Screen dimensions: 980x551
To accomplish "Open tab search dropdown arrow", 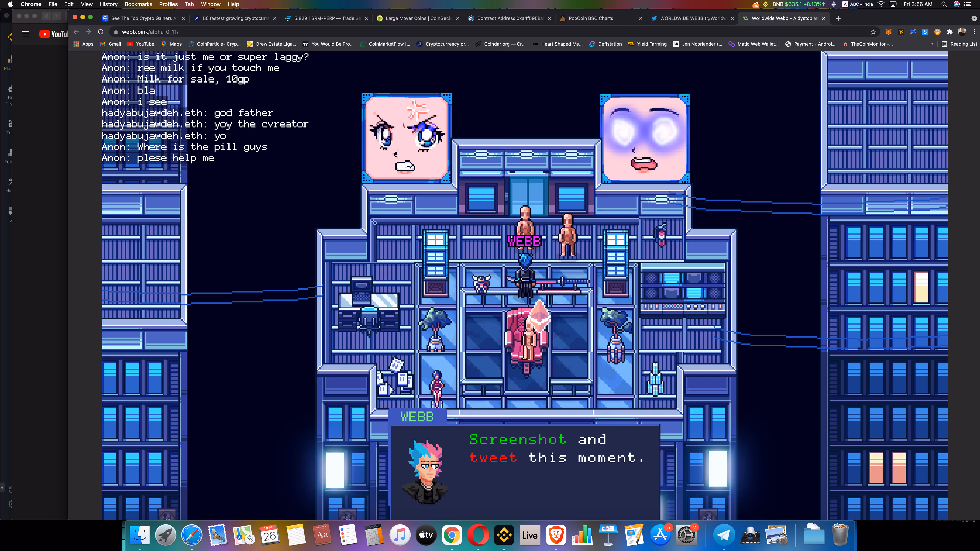I will tap(974, 18).
